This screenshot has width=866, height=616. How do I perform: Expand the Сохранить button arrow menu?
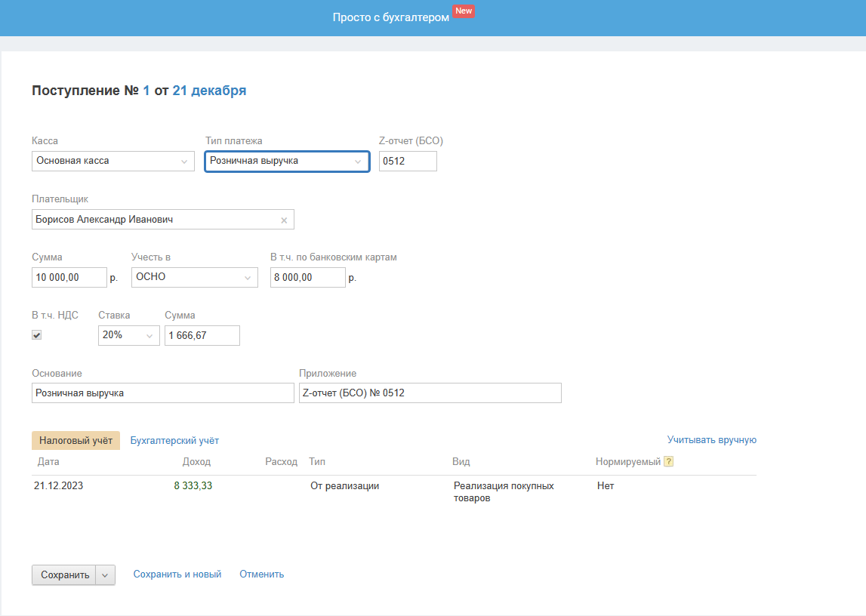[105, 574]
